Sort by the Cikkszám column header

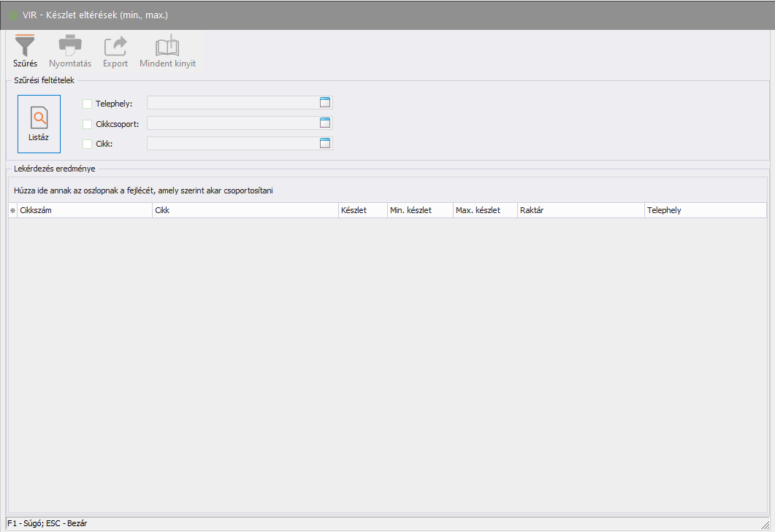pos(84,210)
